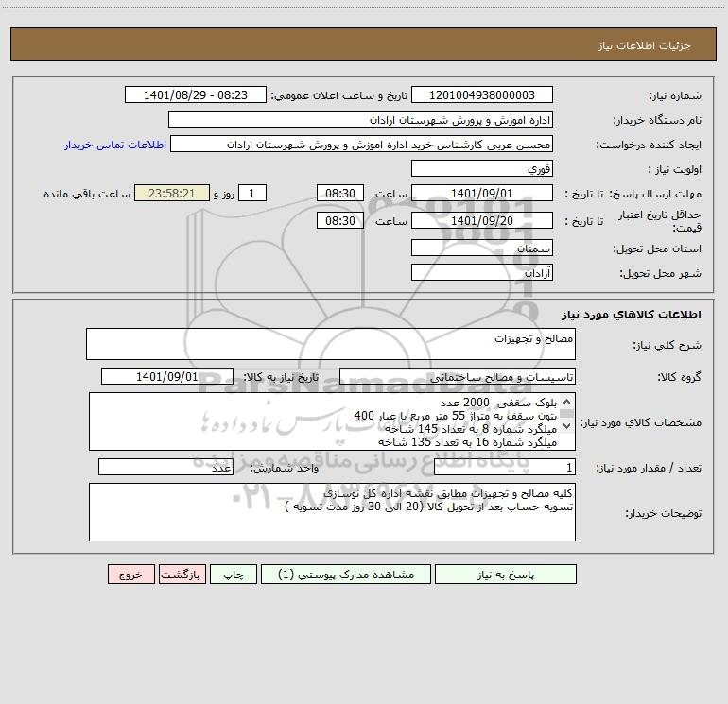728x704 pixels.
Task: Click goods need date field 1401/09/01
Action: (x=167, y=376)
